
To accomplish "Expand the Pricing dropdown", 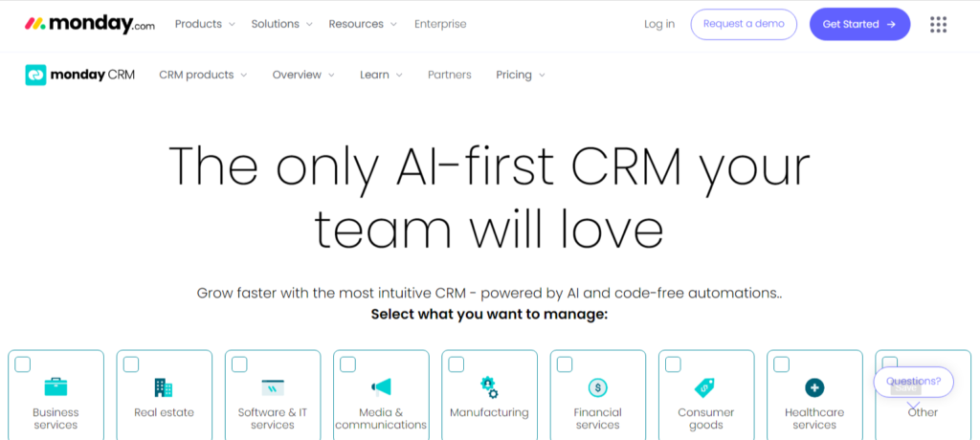I will point(521,75).
